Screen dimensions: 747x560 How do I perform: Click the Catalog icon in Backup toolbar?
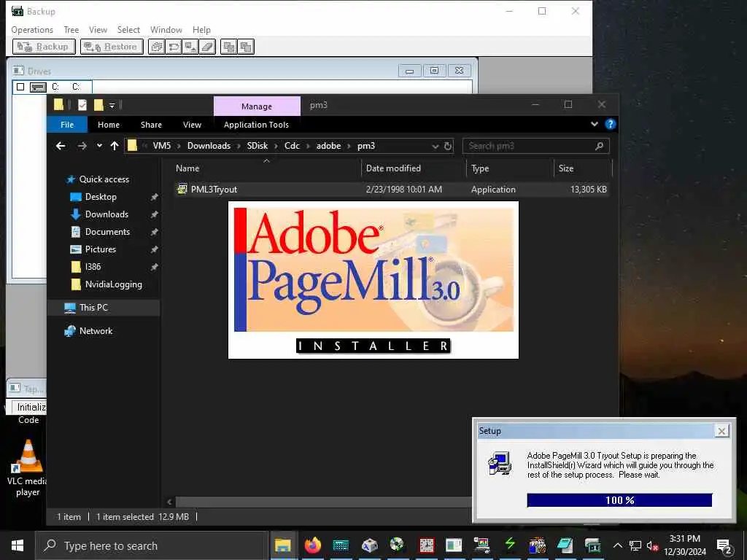(156, 47)
